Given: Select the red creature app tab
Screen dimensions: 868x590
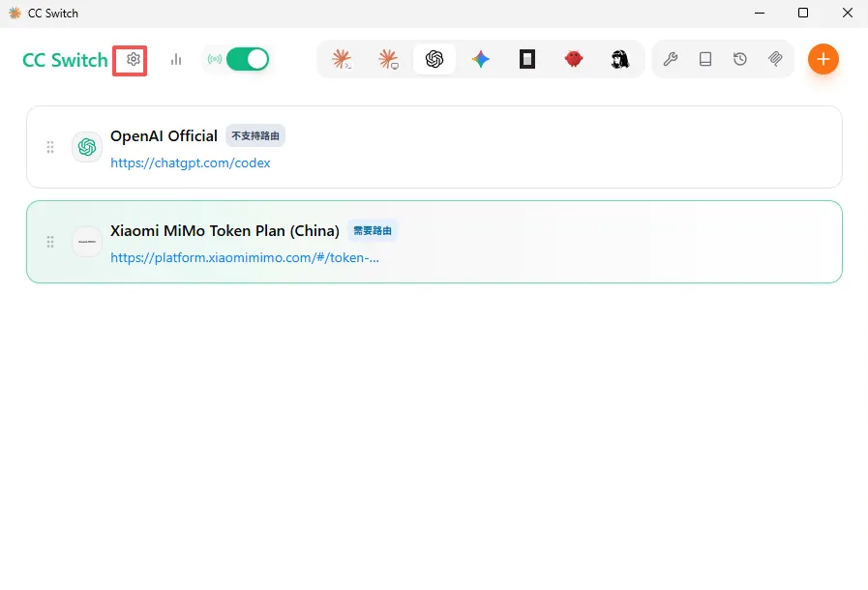Looking at the screenshot, I should pyautogui.click(x=574, y=59).
